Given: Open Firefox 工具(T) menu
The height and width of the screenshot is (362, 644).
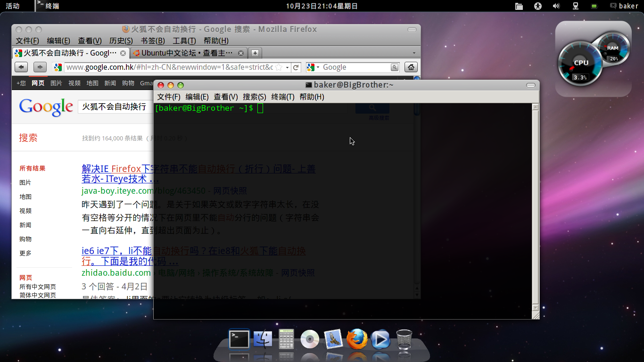Looking at the screenshot, I should click(184, 41).
